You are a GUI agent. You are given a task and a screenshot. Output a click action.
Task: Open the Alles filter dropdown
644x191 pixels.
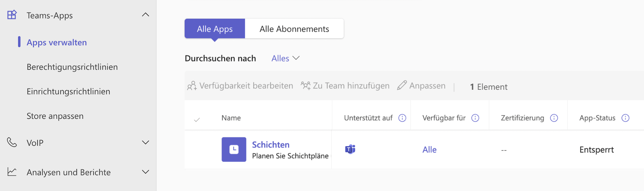click(x=286, y=58)
